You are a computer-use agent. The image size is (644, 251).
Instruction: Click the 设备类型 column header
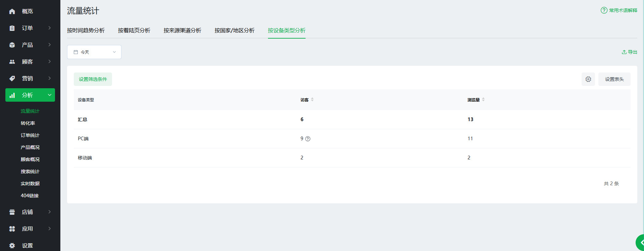(86, 100)
